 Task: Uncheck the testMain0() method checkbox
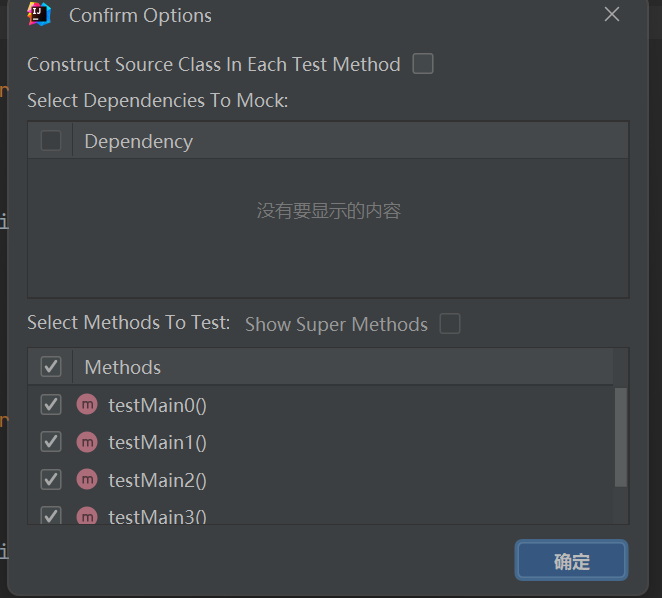tap(51, 405)
